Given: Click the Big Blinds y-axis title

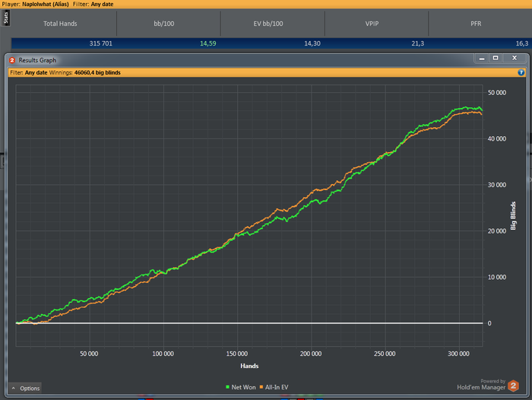Looking at the screenshot, I should point(513,216).
